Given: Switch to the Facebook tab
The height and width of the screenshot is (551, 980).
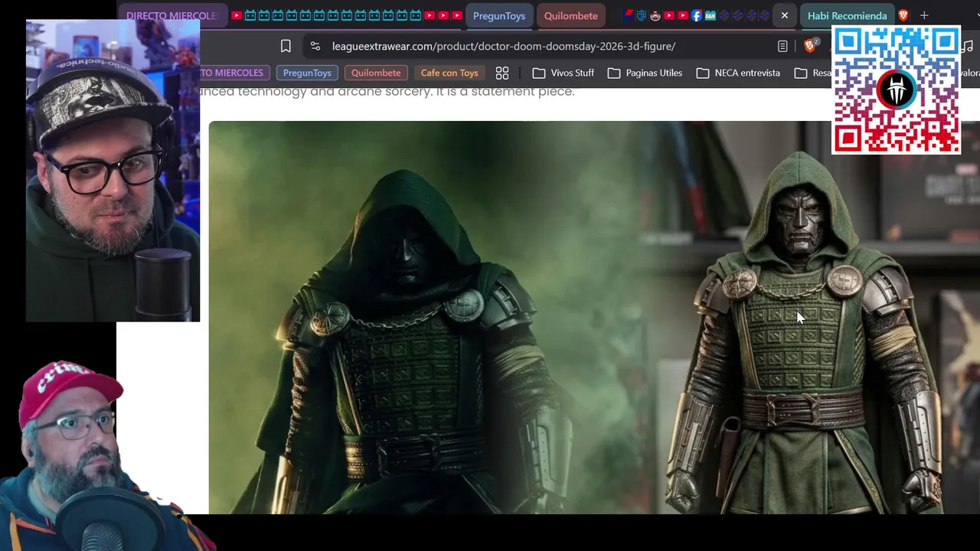Looking at the screenshot, I should tap(696, 15).
